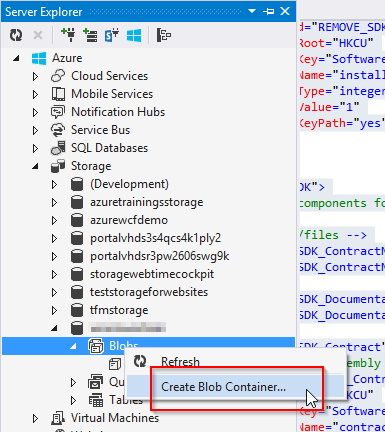Expand the Service Bus node

[35, 130]
